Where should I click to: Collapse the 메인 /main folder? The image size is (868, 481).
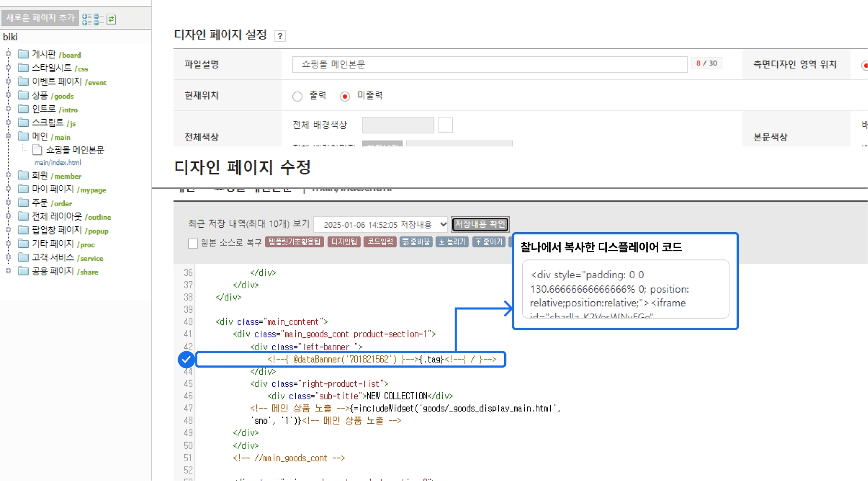[8, 136]
